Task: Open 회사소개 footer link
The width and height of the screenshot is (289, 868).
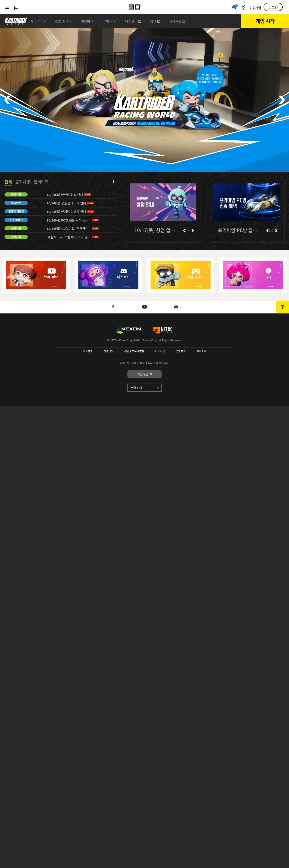Action: [201, 351]
